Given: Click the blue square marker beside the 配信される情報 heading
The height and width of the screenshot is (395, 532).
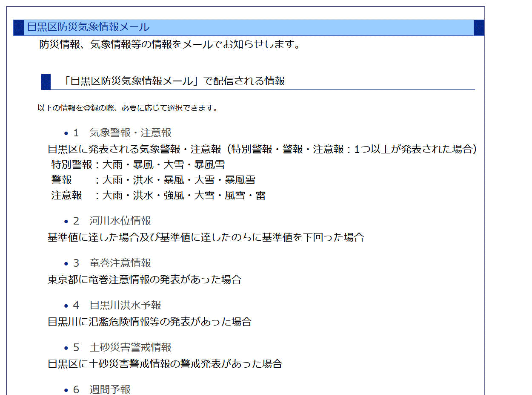Looking at the screenshot, I should click(x=46, y=82).
